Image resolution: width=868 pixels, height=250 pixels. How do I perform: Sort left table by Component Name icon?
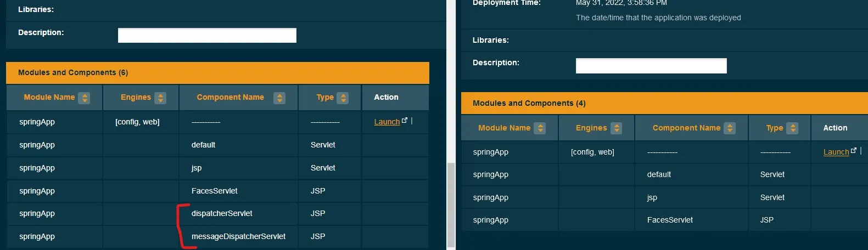tap(279, 98)
